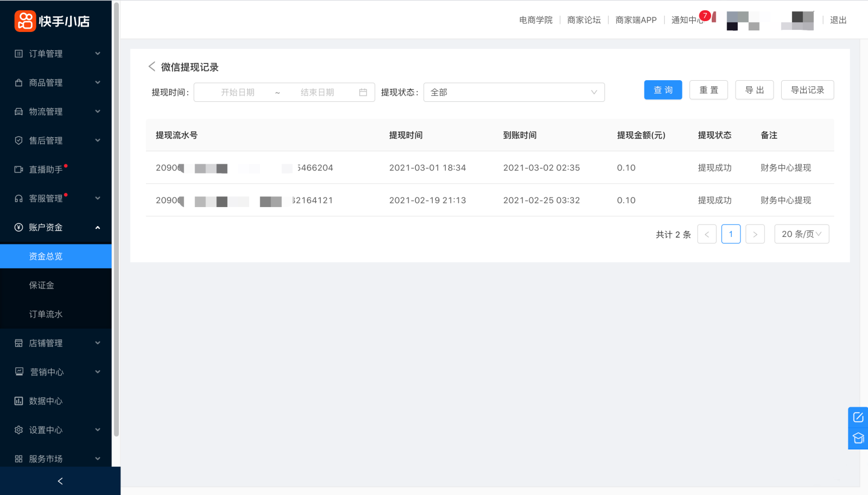The height and width of the screenshot is (495, 868).
Task: Click the 开始日期 start date field
Action: [238, 93]
